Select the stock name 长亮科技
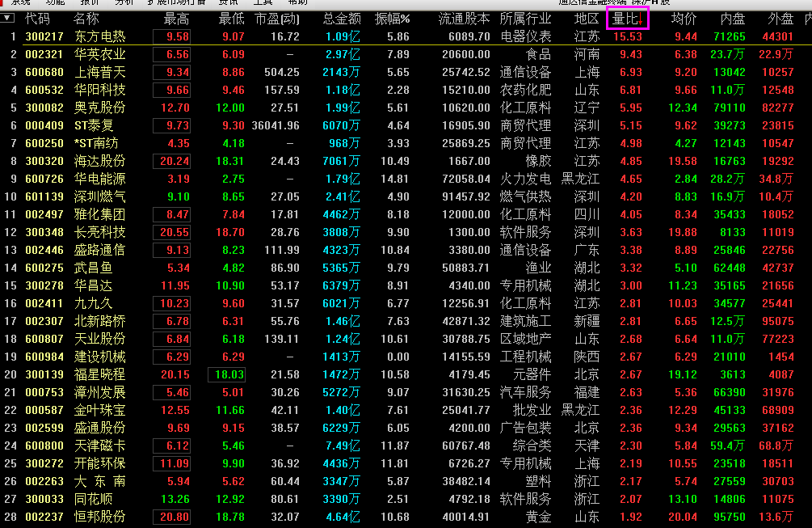The height and width of the screenshot is (528, 812). coord(100,232)
